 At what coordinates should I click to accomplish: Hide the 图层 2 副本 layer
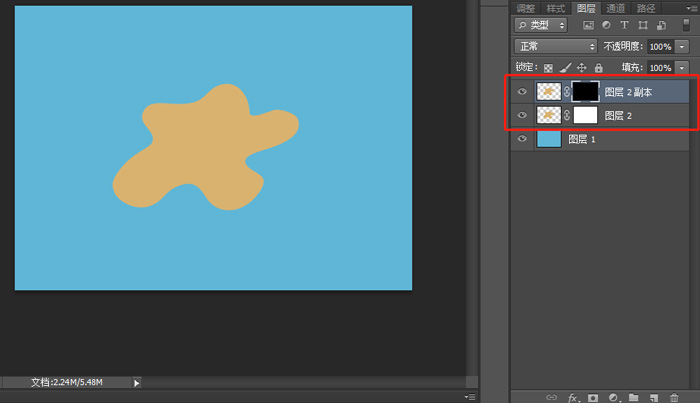[x=522, y=91]
